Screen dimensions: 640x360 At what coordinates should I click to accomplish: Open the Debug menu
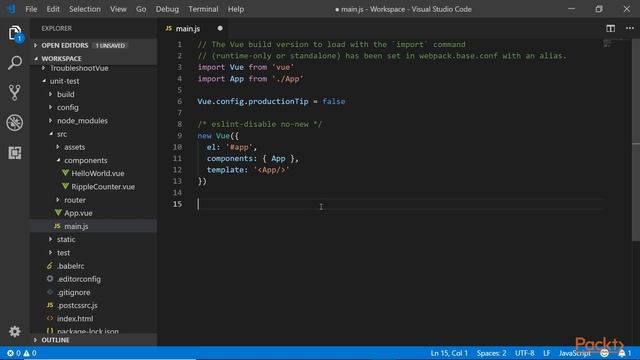click(x=167, y=9)
